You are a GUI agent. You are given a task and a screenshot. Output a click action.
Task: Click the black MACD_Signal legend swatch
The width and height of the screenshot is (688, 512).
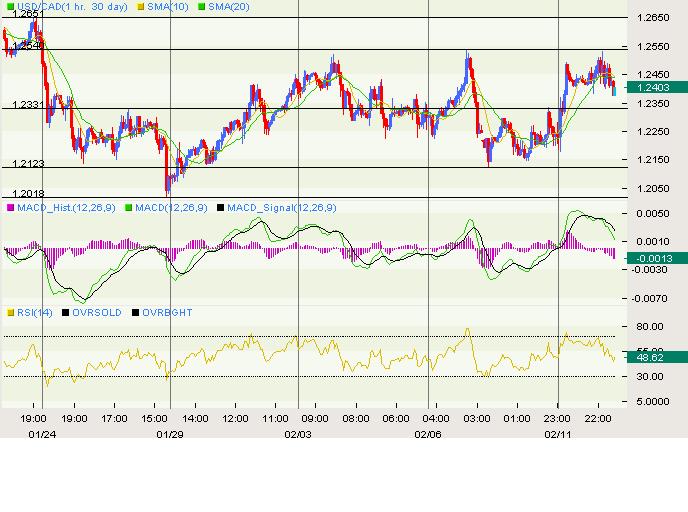click(221, 208)
